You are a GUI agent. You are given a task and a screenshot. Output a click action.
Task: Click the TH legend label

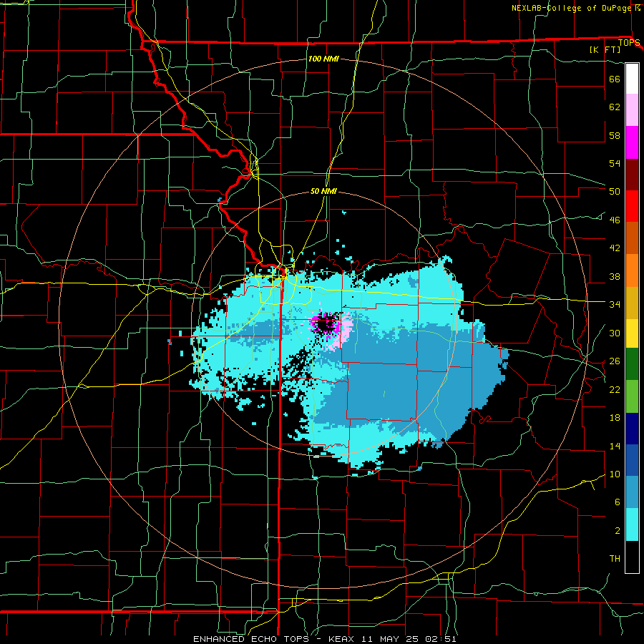click(615, 559)
